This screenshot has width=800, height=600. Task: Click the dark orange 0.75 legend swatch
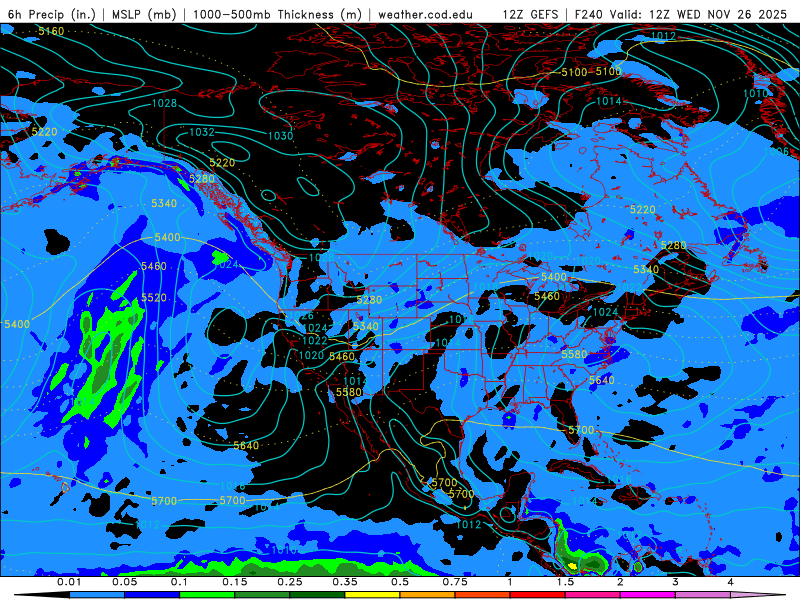[x=483, y=595]
